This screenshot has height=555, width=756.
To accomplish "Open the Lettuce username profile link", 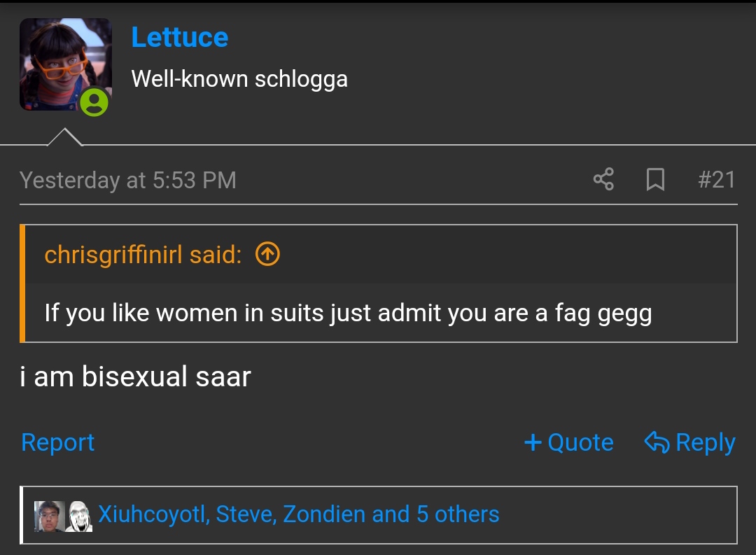I will [180, 37].
